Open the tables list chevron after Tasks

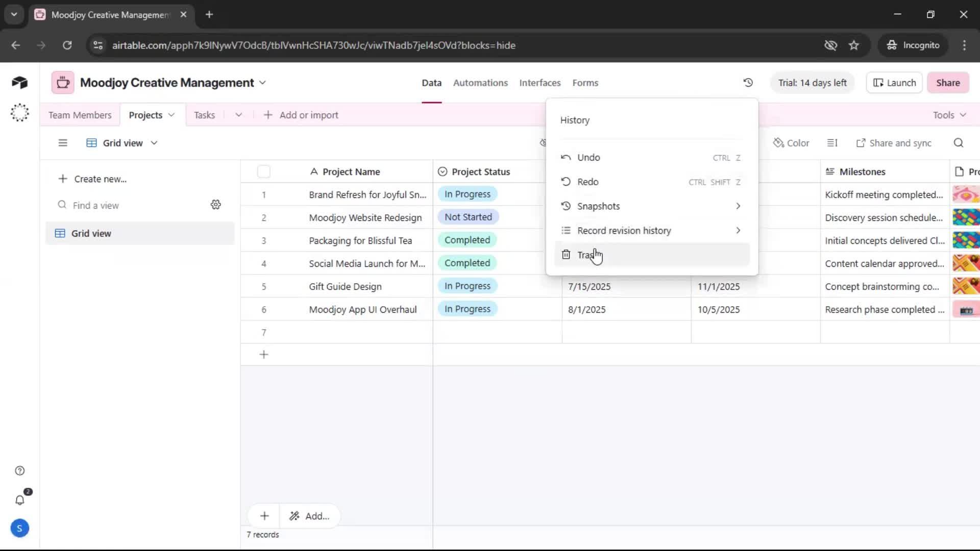pos(238,115)
